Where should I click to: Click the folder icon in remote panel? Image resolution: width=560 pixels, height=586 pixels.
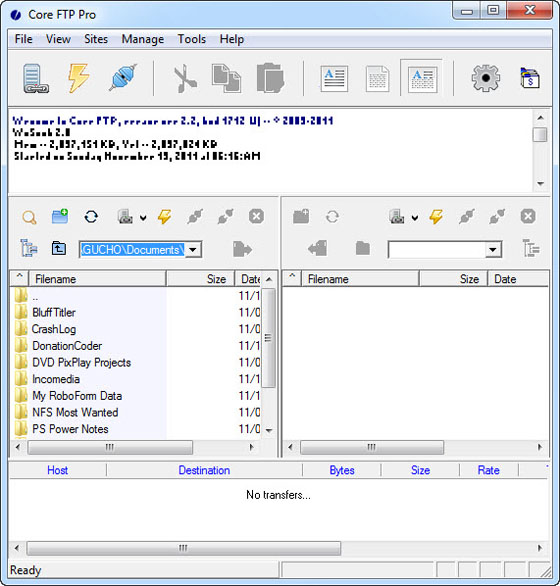tap(363, 248)
